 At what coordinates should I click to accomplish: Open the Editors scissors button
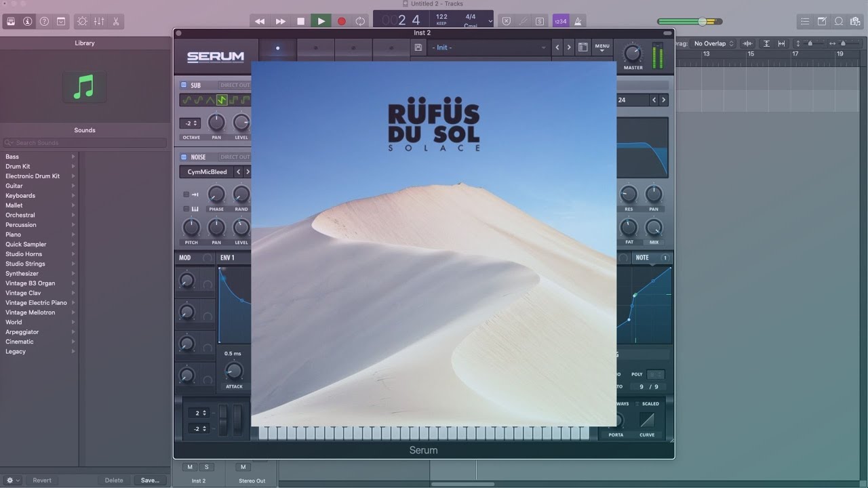click(x=116, y=21)
